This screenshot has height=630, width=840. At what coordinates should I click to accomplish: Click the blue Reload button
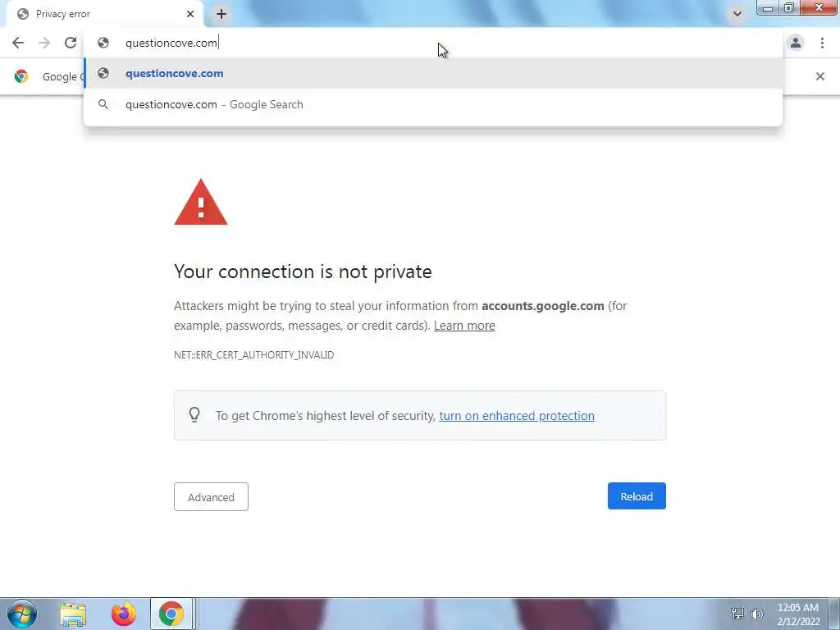637,496
